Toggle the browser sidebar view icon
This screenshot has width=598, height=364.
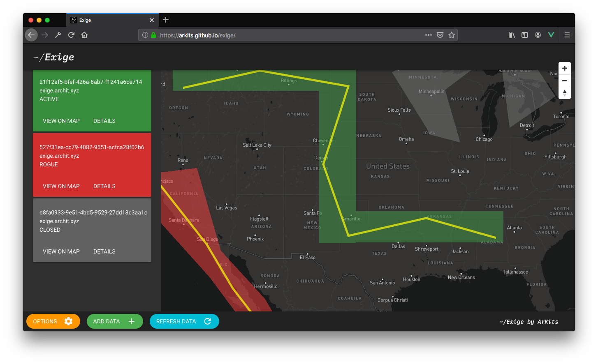pos(525,35)
